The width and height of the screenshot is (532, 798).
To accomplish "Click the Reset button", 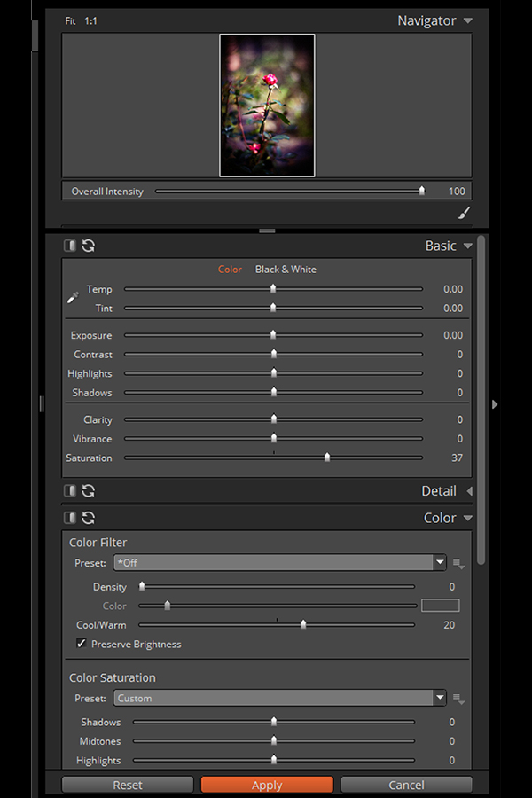I will click(x=128, y=785).
